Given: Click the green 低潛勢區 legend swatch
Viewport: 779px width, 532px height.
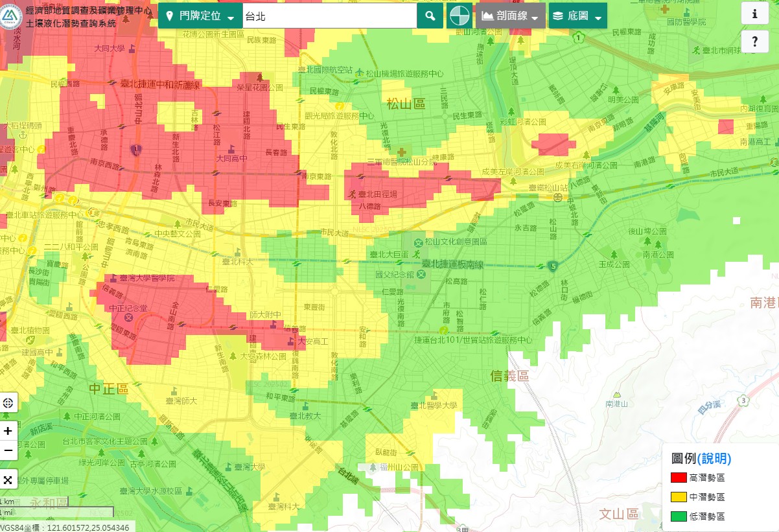Looking at the screenshot, I should 679,516.
